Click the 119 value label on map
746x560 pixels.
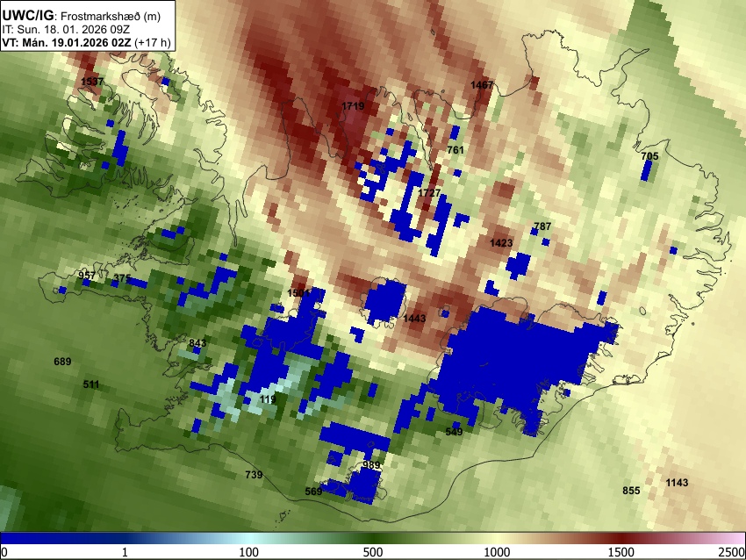point(268,399)
